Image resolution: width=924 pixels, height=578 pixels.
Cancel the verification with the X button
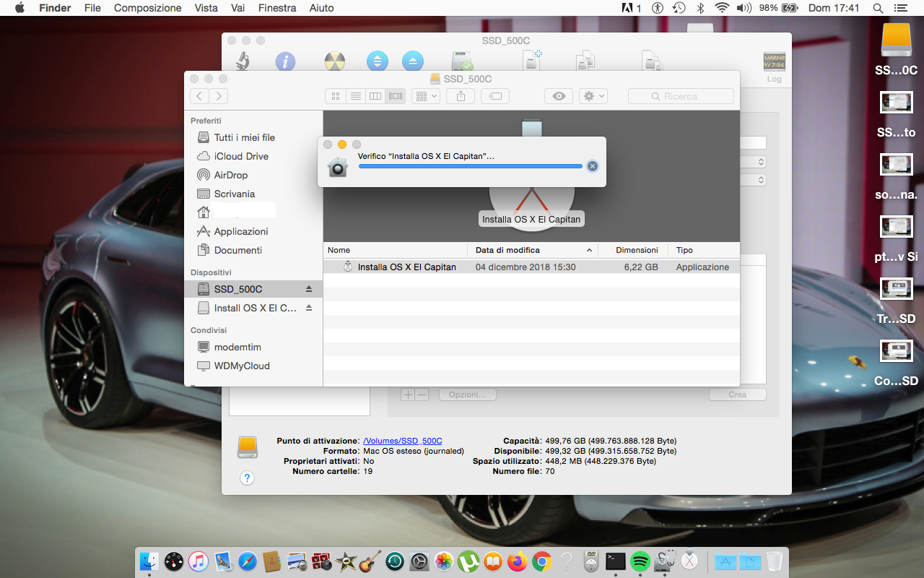[x=593, y=166]
